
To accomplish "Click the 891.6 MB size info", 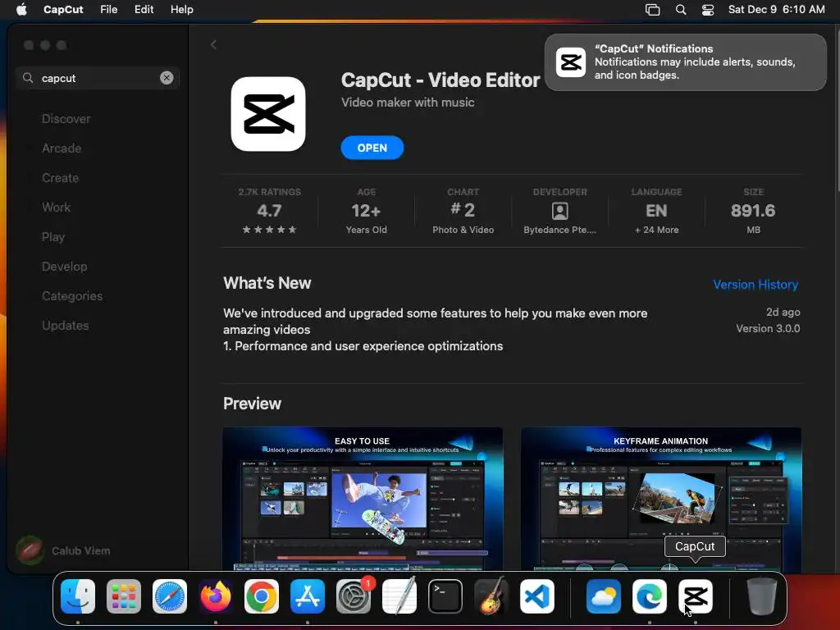I will 753,211.
